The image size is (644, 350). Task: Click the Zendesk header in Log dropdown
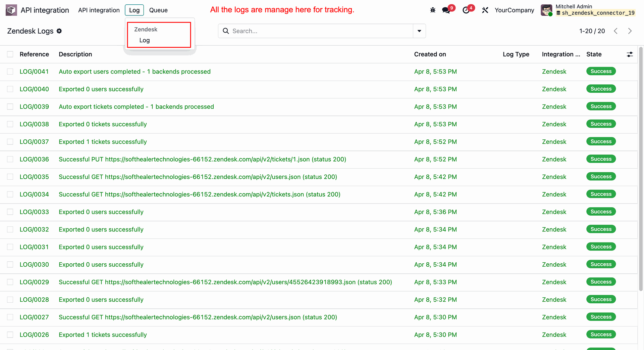(146, 30)
